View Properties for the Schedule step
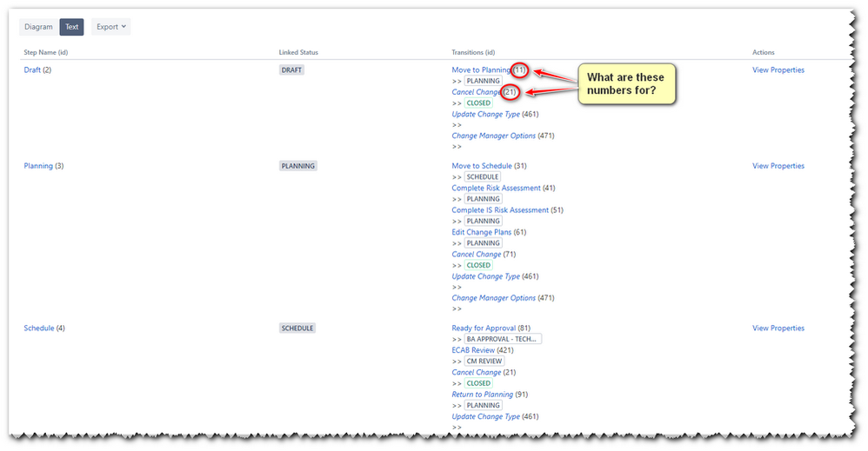The width and height of the screenshot is (868, 451). pyautogui.click(x=778, y=328)
